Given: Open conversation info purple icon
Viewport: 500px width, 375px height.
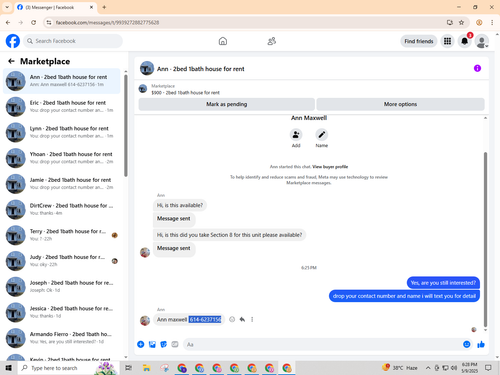Looking at the screenshot, I should (x=477, y=68).
